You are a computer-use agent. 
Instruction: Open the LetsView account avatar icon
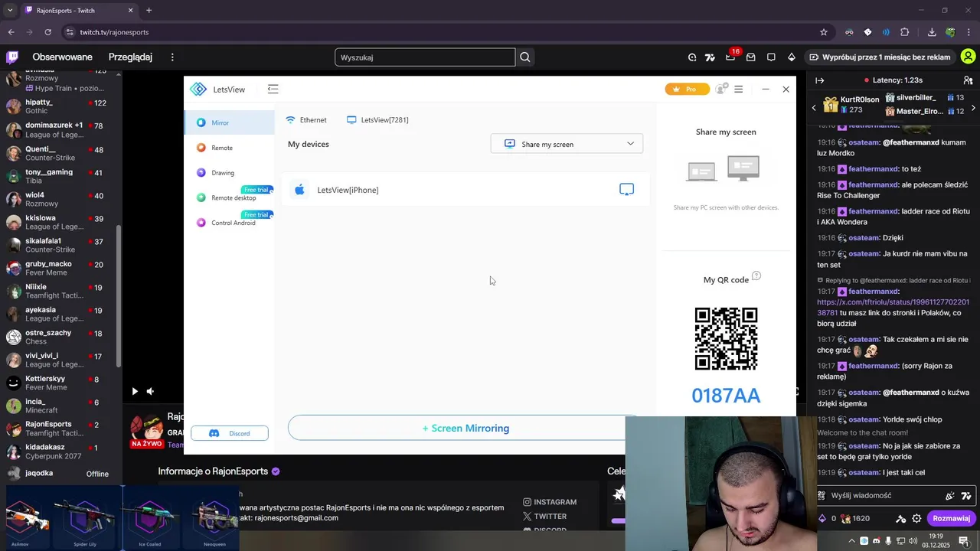point(721,89)
